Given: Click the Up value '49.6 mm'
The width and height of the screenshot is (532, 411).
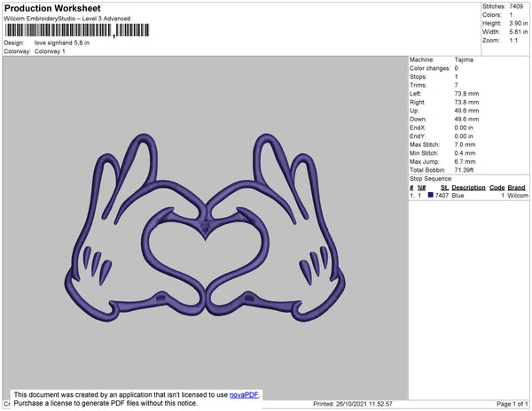Looking at the screenshot, I should [x=466, y=111].
